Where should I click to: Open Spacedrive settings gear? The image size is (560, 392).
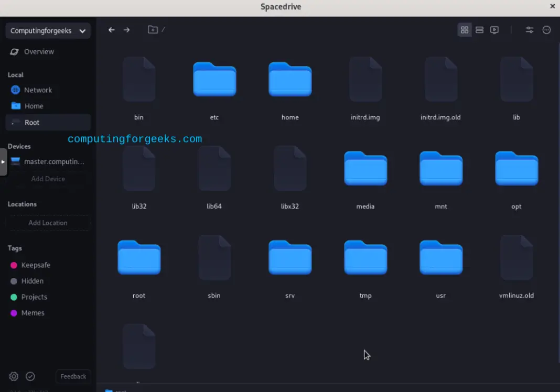pos(13,376)
